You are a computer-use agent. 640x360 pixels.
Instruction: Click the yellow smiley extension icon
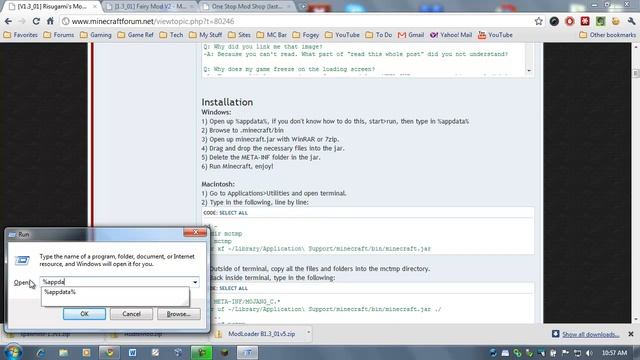(616, 21)
